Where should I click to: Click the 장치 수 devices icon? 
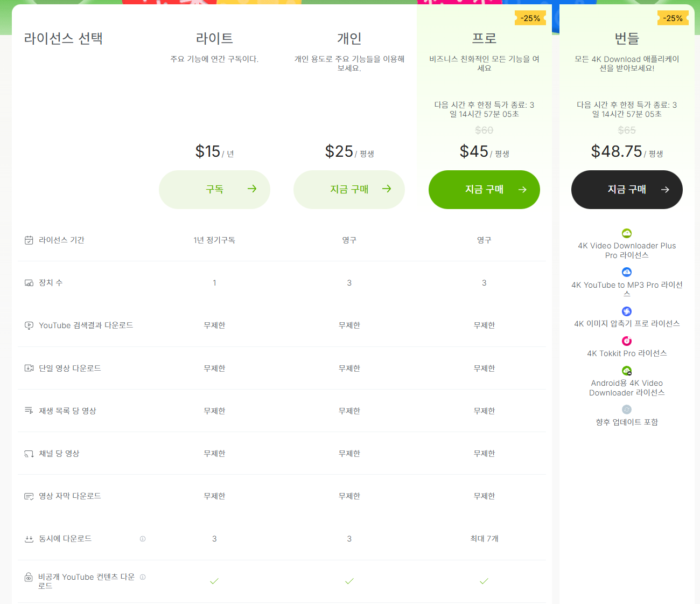click(x=29, y=283)
